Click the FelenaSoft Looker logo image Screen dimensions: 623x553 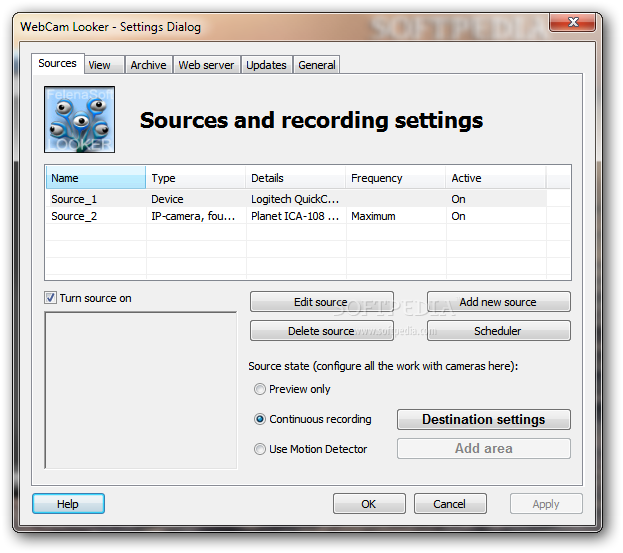click(x=79, y=120)
